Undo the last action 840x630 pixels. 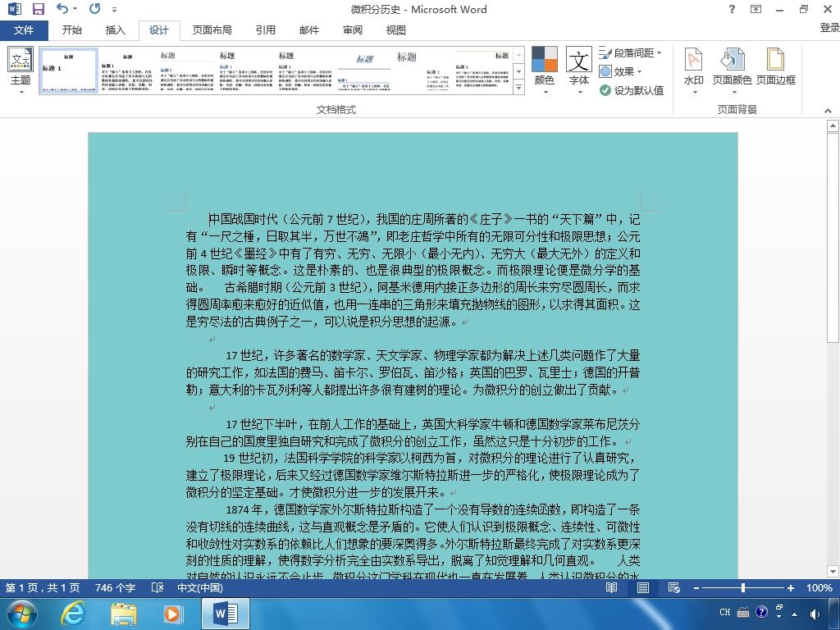coord(62,8)
